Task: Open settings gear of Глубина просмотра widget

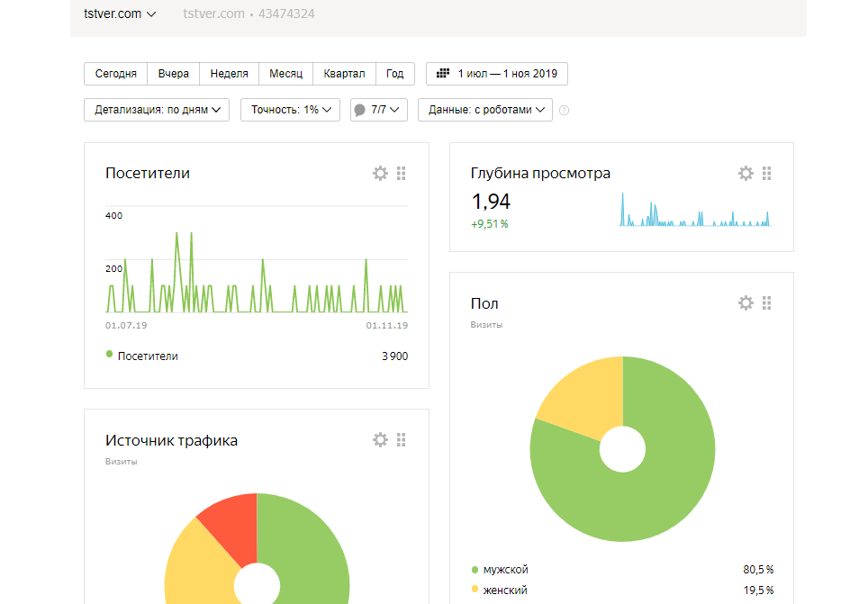Action: tap(746, 174)
